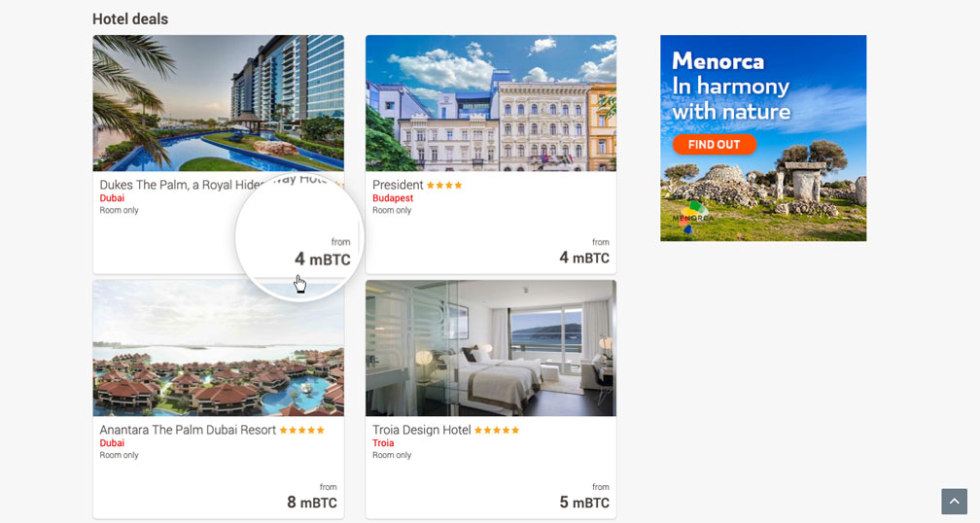Click the back-to-top arrow icon

[x=954, y=502]
